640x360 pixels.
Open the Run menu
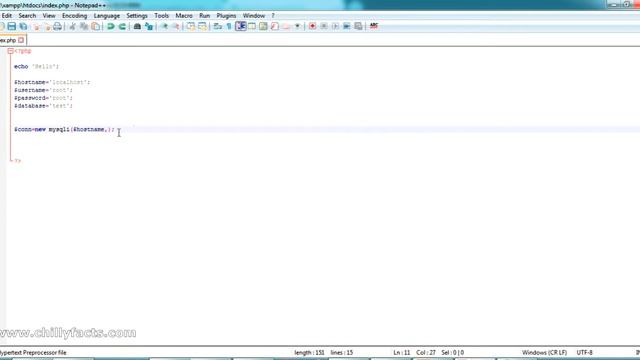204,16
